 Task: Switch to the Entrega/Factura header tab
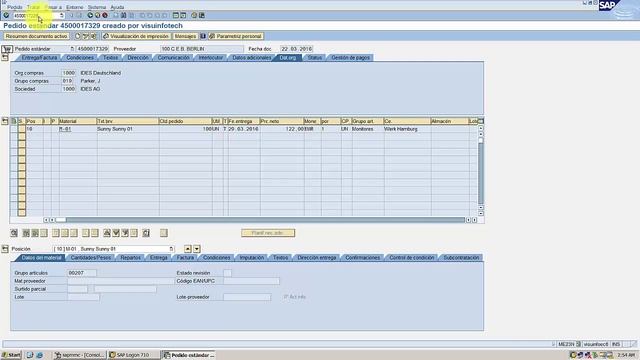coord(39,58)
